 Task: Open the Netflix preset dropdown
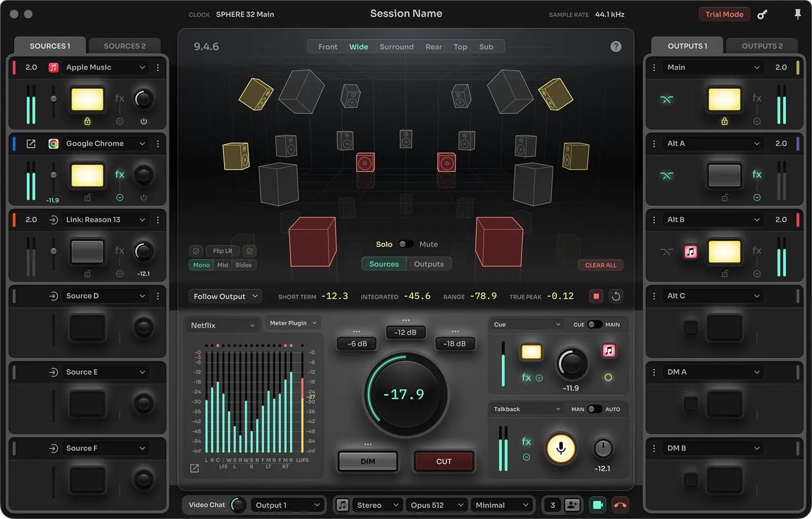click(222, 325)
